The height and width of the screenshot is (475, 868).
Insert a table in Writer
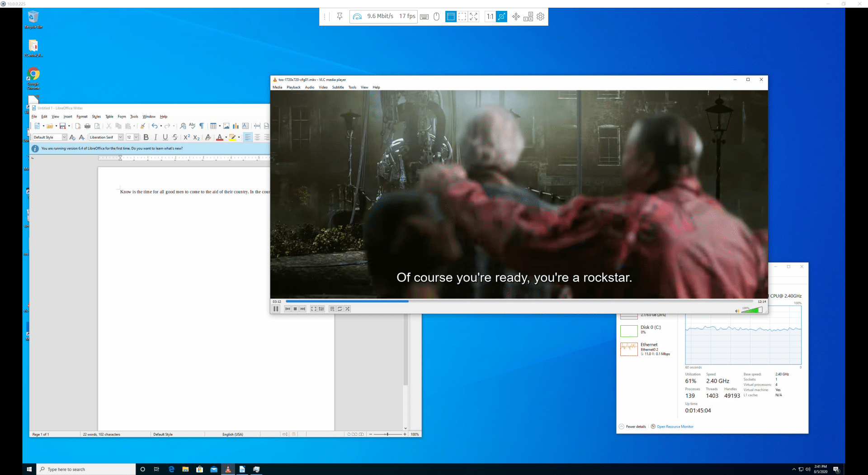[213, 126]
